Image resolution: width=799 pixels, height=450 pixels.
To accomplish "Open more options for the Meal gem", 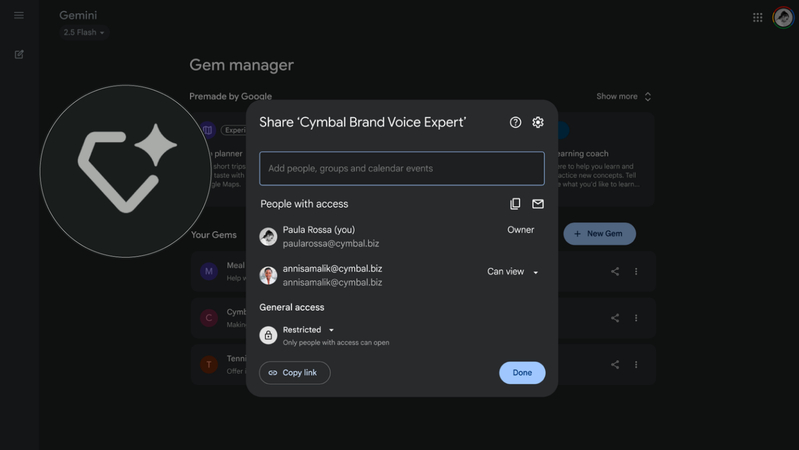I will (636, 272).
